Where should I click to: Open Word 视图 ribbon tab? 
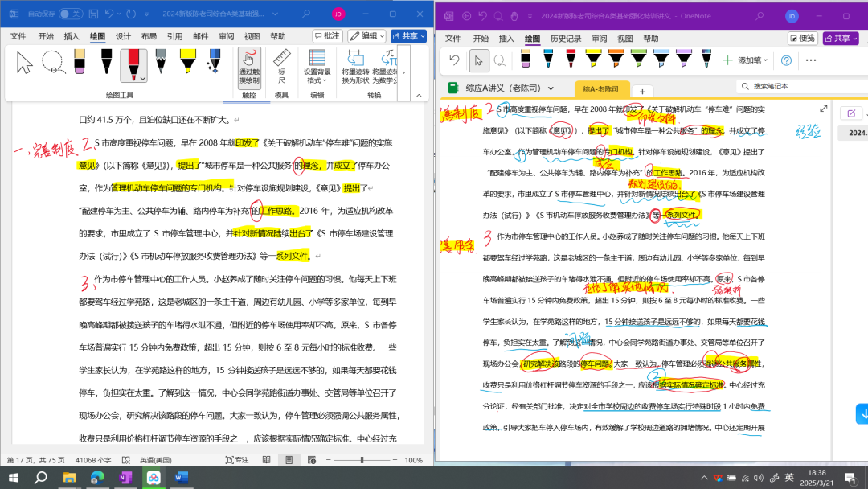(252, 36)
